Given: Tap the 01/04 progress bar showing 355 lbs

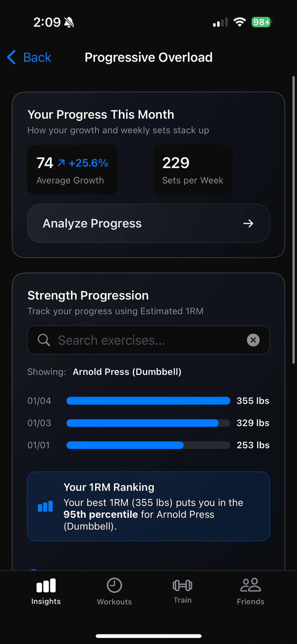Looking at the screenshot, I should click(x=148, y=401).
